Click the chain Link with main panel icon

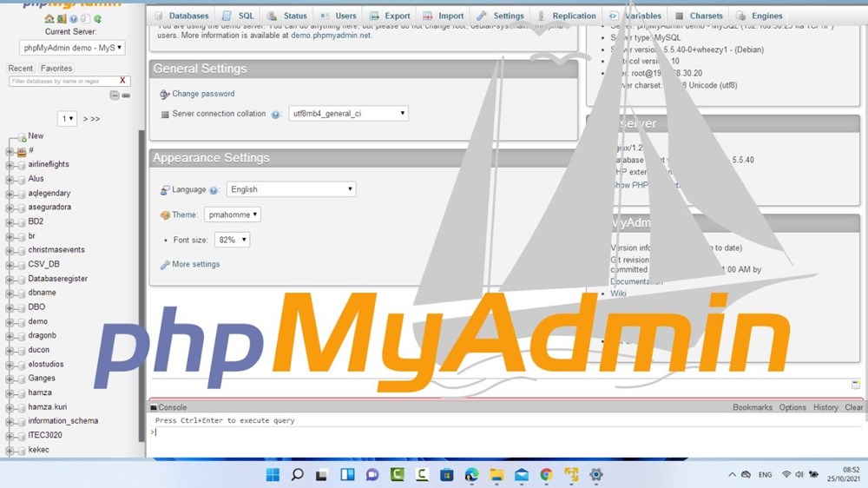coord(126,96)
